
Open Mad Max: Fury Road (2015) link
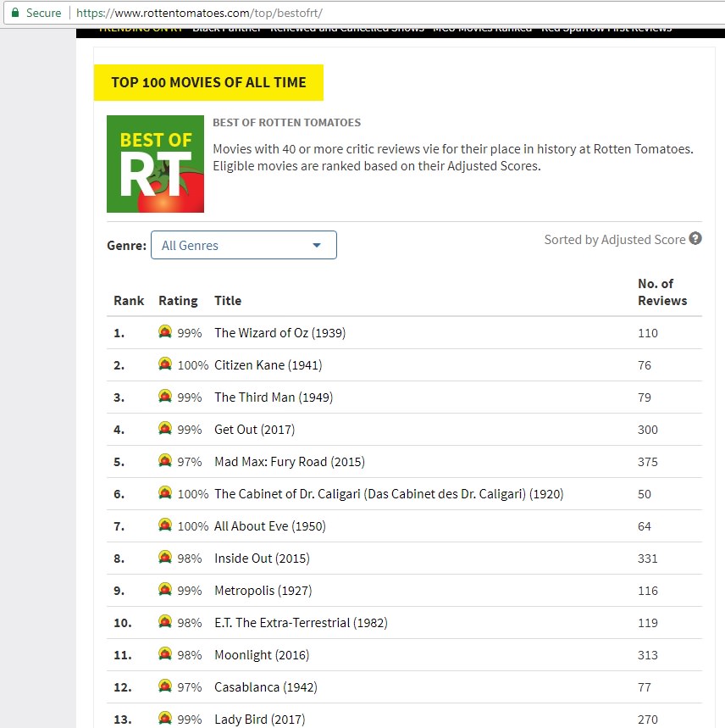point(290,462)
